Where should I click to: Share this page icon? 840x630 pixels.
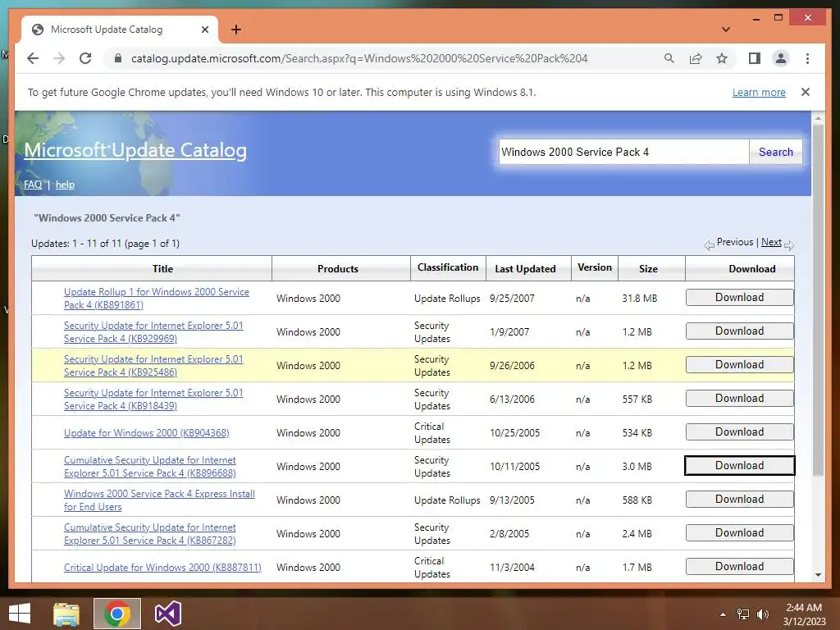point(696,58)
